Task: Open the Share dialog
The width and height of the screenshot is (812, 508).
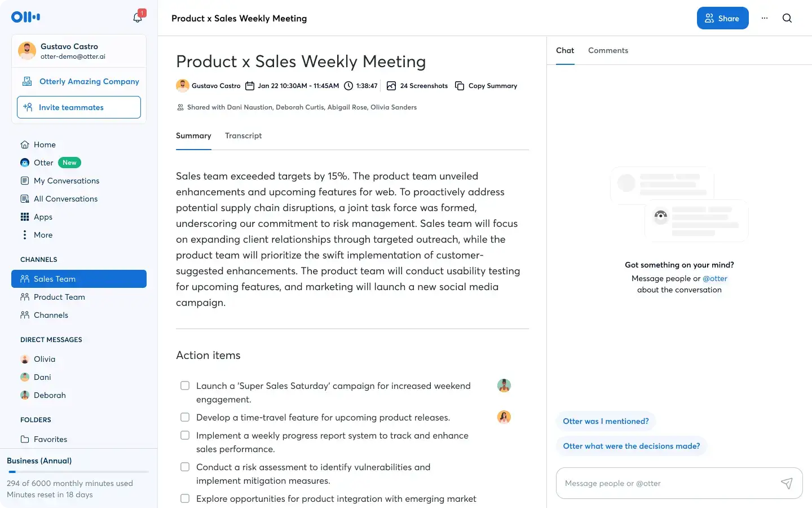Action: 722,18
